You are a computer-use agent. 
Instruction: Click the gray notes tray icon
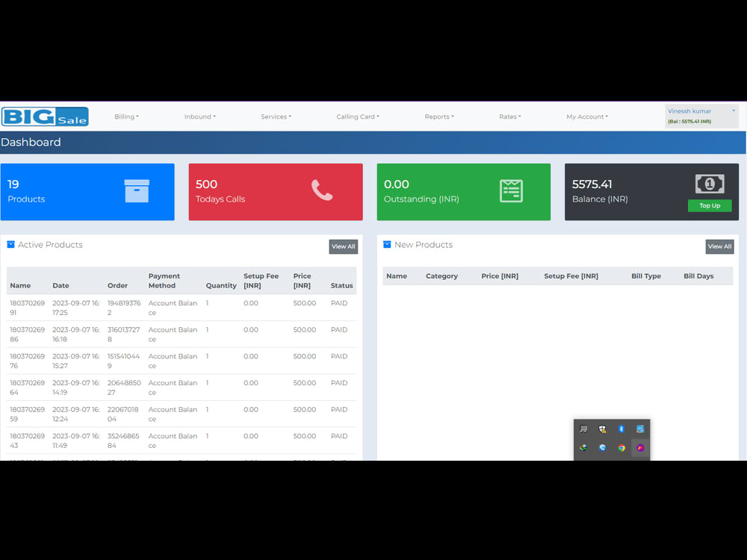pos(583,429)
